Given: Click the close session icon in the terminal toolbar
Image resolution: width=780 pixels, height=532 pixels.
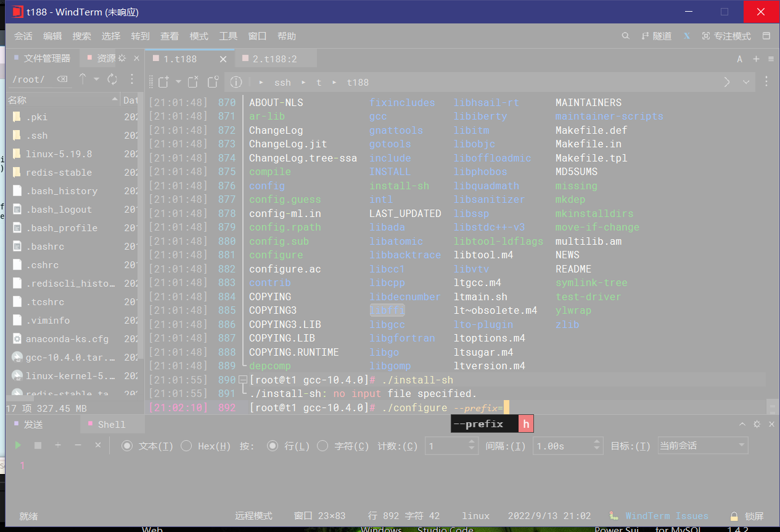Looking at the screenshot, I should [193, 81].
